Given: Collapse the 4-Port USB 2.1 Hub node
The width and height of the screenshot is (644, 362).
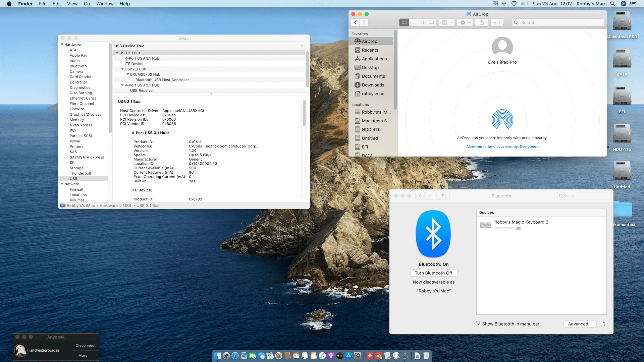Looking at the screenshot, I should click(122, 85).
